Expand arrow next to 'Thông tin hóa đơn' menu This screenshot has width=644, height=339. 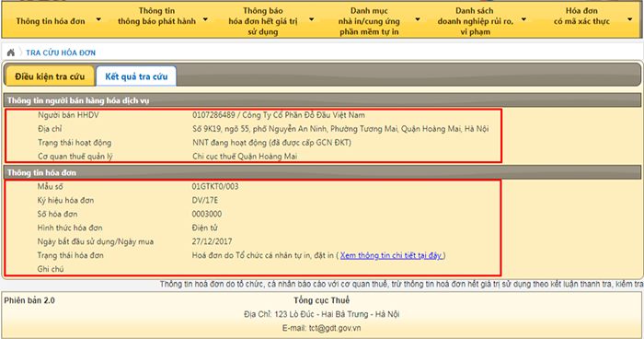[98, 19]
